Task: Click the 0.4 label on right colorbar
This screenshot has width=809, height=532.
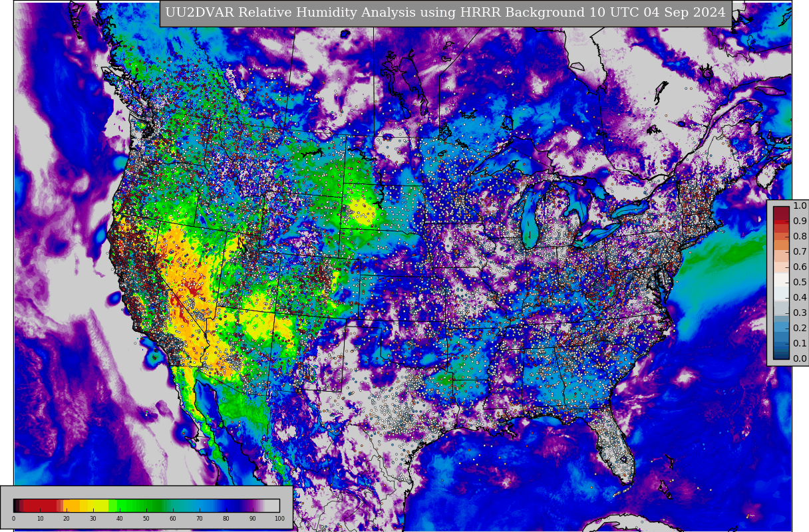Action: 800,298
